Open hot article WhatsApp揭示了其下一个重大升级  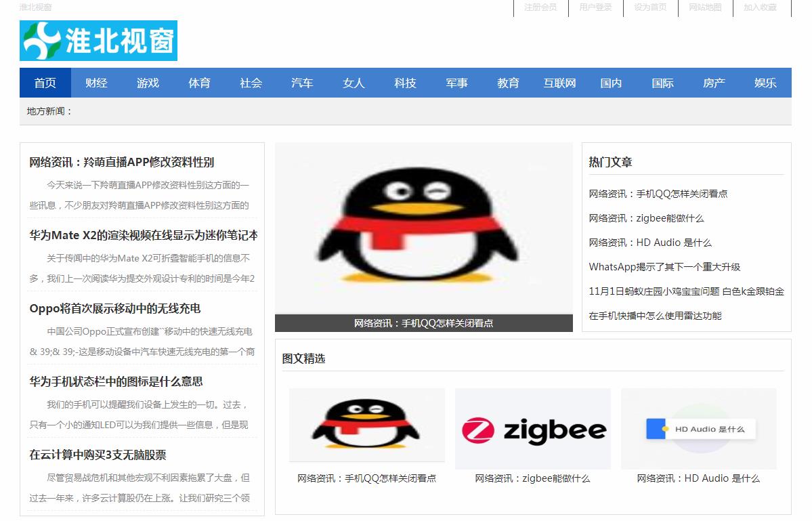click(664, 267)
